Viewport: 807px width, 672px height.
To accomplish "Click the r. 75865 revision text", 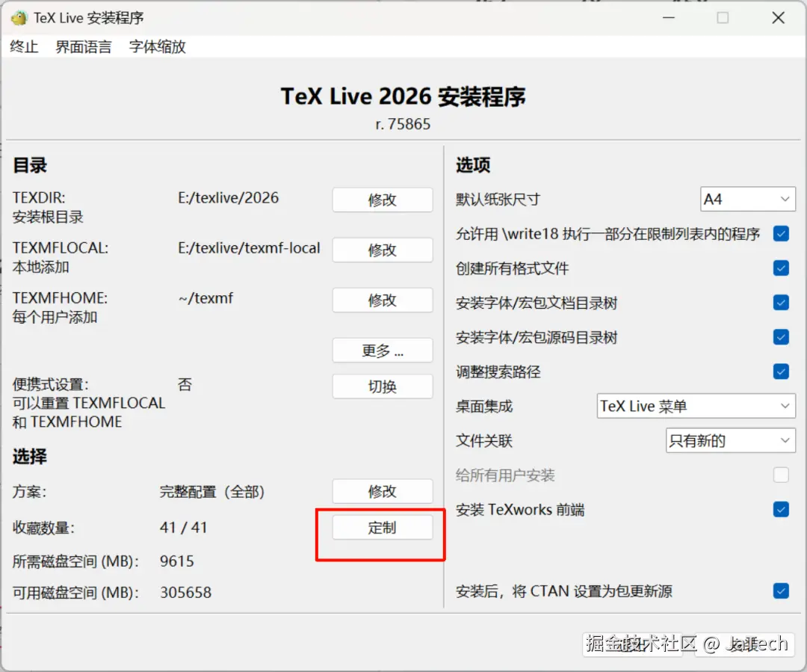I will click(403, 124).
